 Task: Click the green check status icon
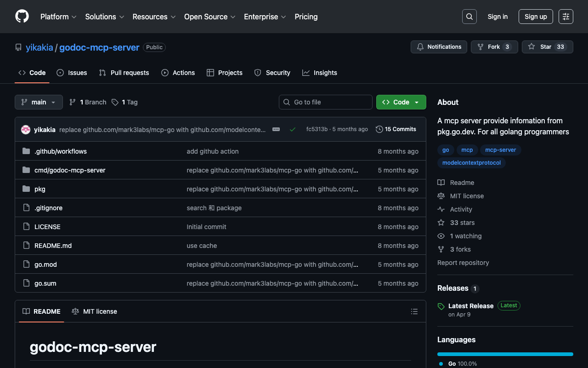click(x=292, y=129)
